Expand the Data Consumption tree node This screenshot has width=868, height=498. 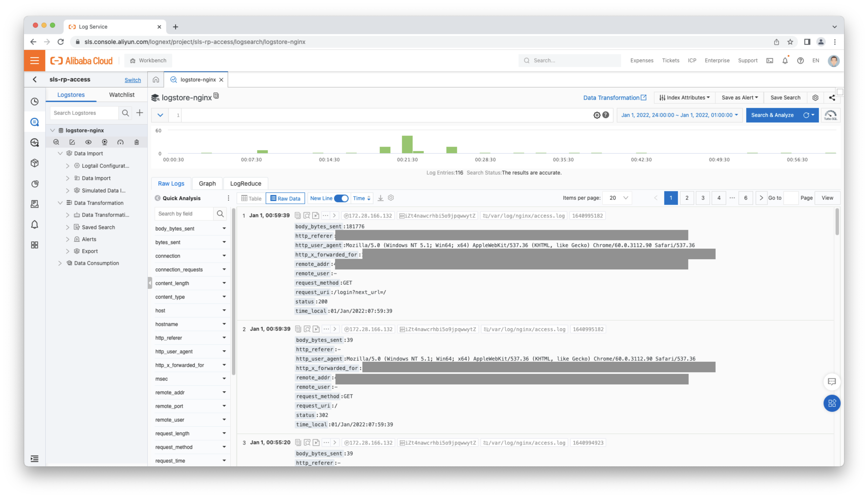[60, 263]
